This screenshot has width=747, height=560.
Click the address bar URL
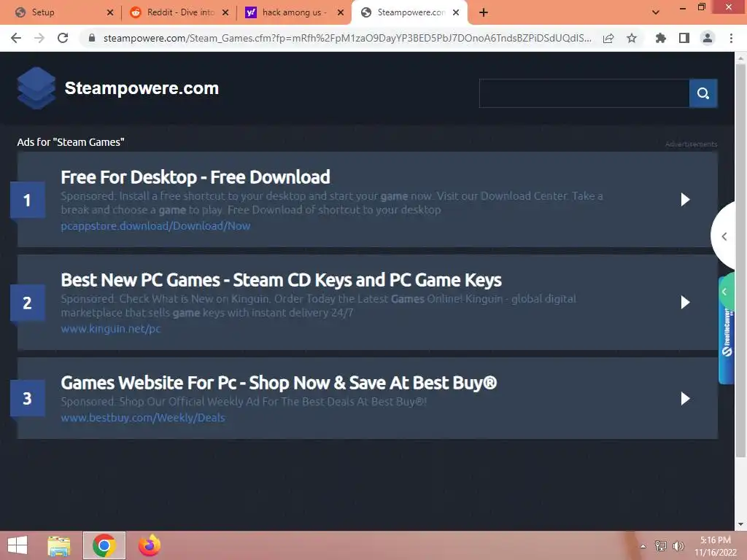(347, 38)
